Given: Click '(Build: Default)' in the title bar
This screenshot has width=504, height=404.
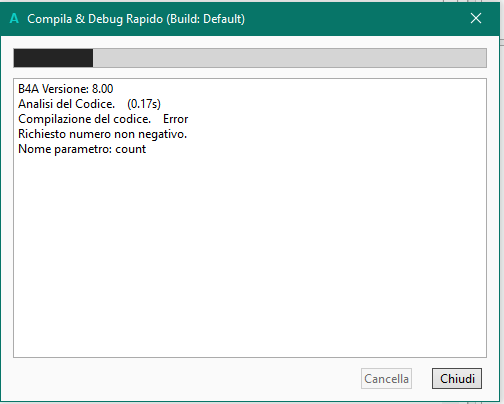Looking at the screenshot, I should [x=205, y=19].
